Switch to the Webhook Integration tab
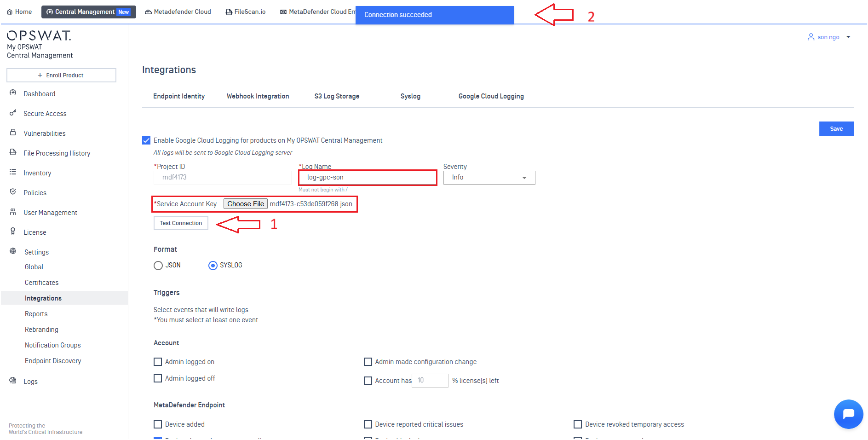868x440 pixels. click(258, 96)
